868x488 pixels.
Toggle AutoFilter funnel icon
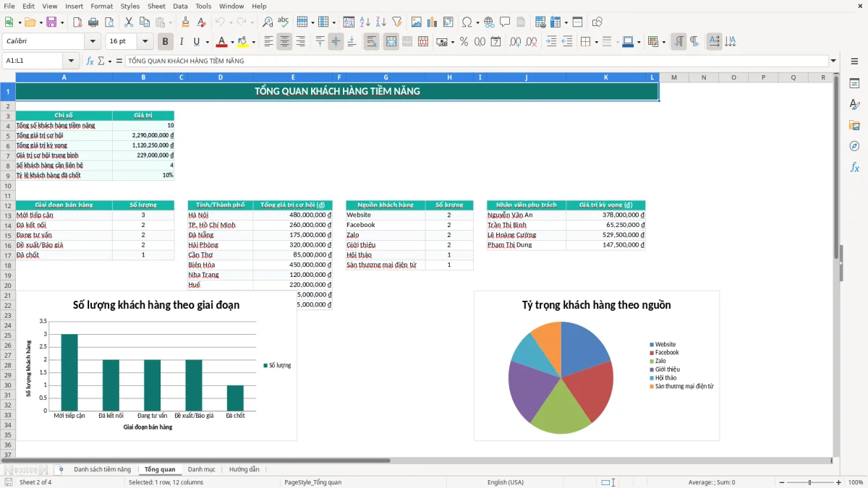pyautogui.click(x=396, y=22)
